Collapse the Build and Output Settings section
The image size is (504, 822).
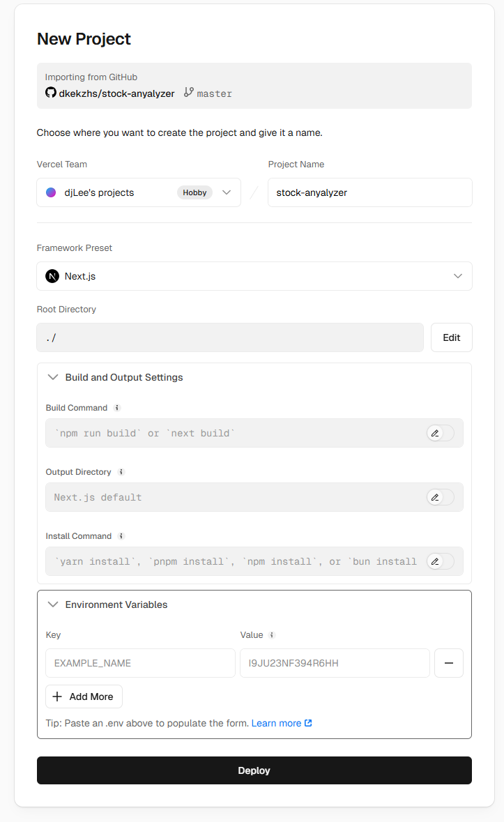tap(53, 377)
